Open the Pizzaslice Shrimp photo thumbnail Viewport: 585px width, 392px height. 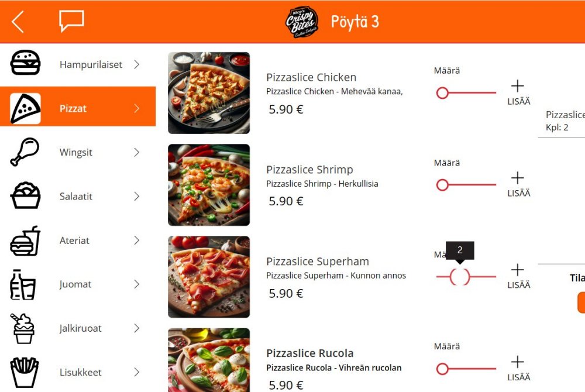209,185
